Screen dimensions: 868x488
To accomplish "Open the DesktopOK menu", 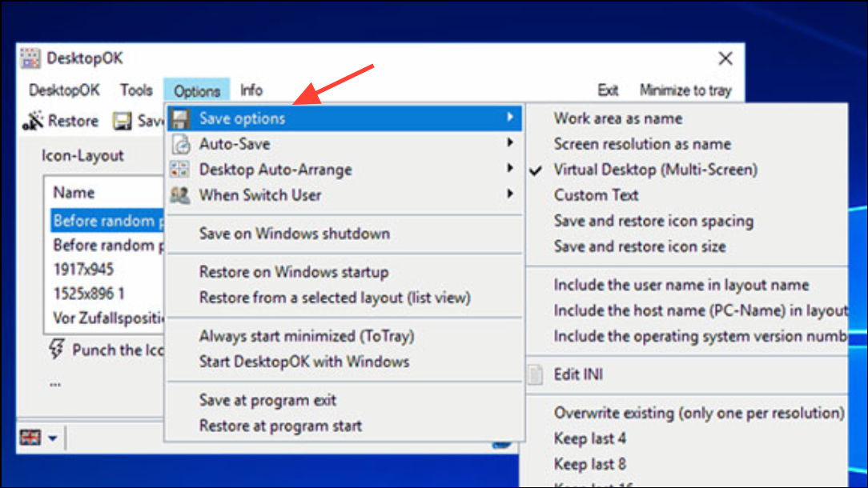I will click(x=64, y=90).
